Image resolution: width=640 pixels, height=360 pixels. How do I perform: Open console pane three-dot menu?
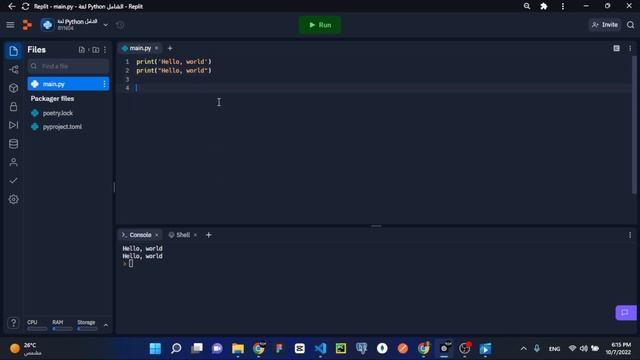pyautogui.click(x=630, y=235)
